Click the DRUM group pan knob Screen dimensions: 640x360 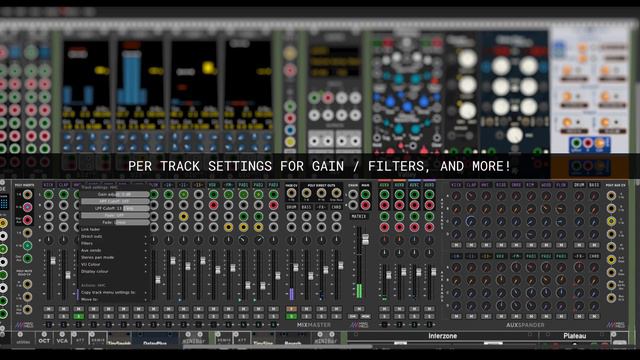click(x=291, y=240)
